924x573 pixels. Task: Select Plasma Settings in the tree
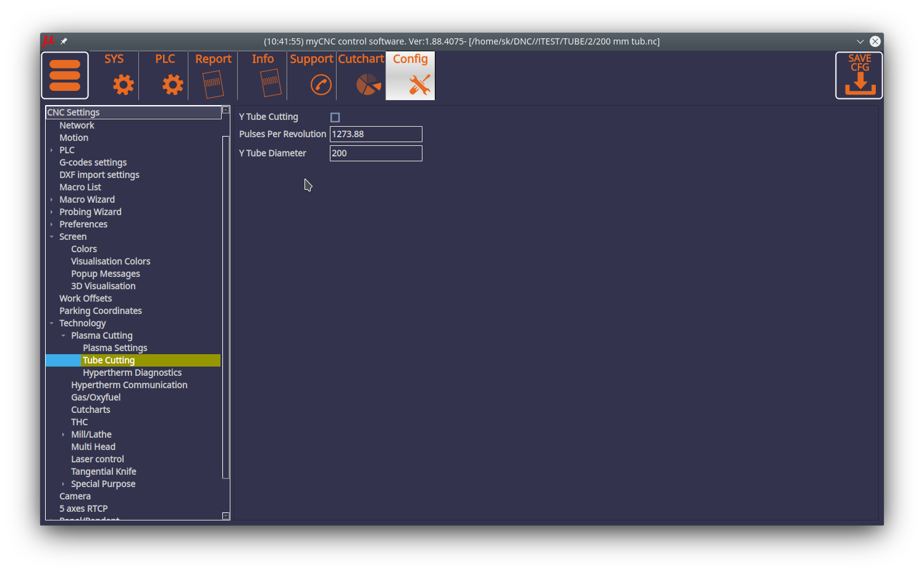[115, 348]
